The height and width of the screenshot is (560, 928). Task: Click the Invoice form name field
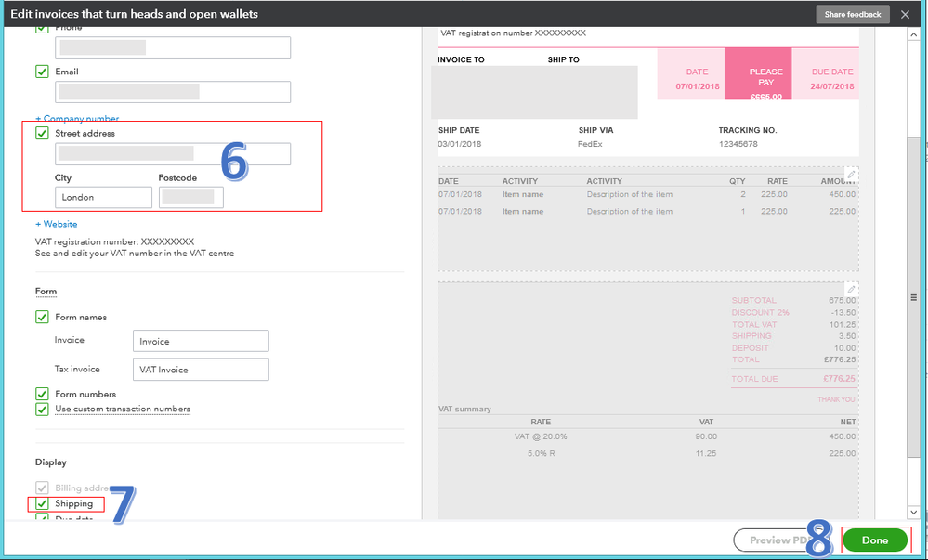[x=201, y=341]
